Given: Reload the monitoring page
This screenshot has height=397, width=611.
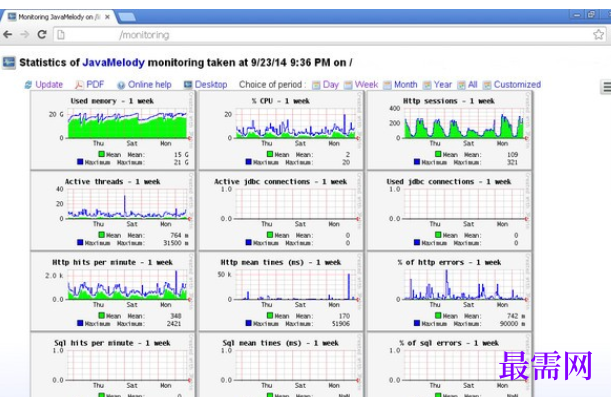Looking at the screenshot, I should click(42, 35).
